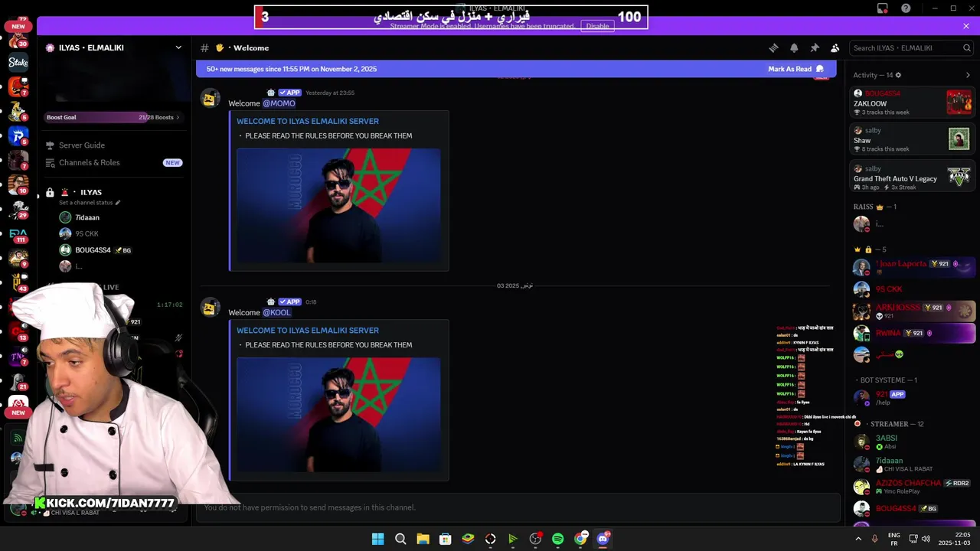Select member ARKHOSSS in member list
The width and height of the screenshot is (980, 551).
tap(913, 311)
